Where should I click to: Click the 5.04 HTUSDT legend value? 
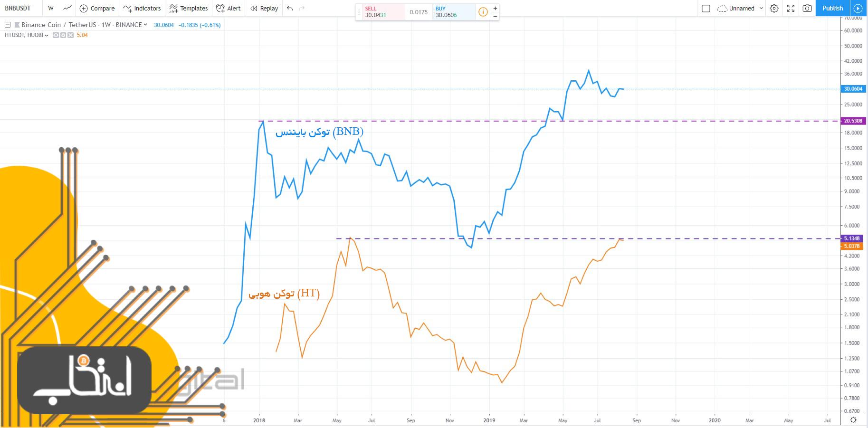[x=82, y=35]
